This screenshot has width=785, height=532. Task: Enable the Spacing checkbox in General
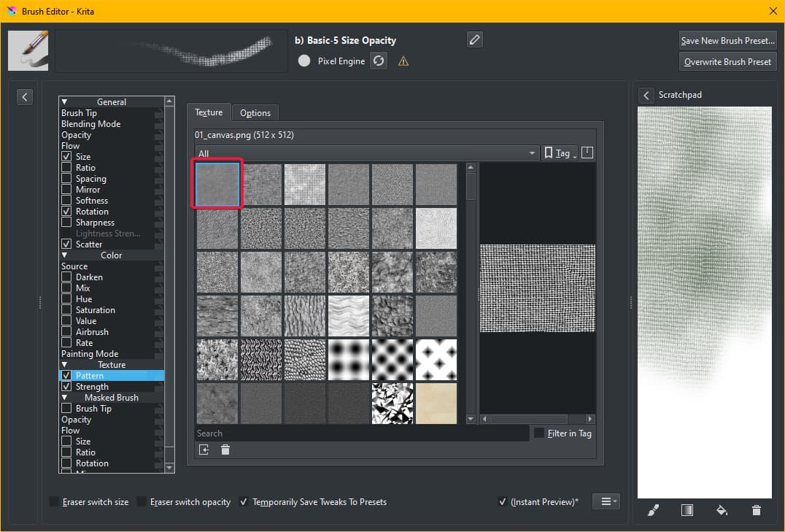(67, 179)
